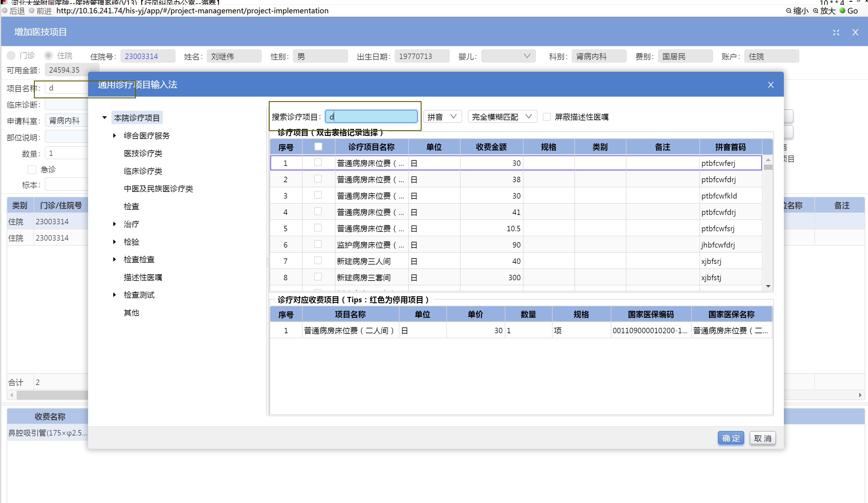
Task: Click the browser back (后退) icon
Action: pos(5,11)
